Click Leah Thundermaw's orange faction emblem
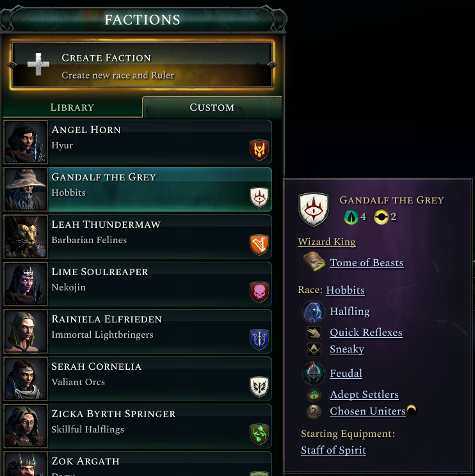This screenshot has width=475, height=476. tap(259, 245)
